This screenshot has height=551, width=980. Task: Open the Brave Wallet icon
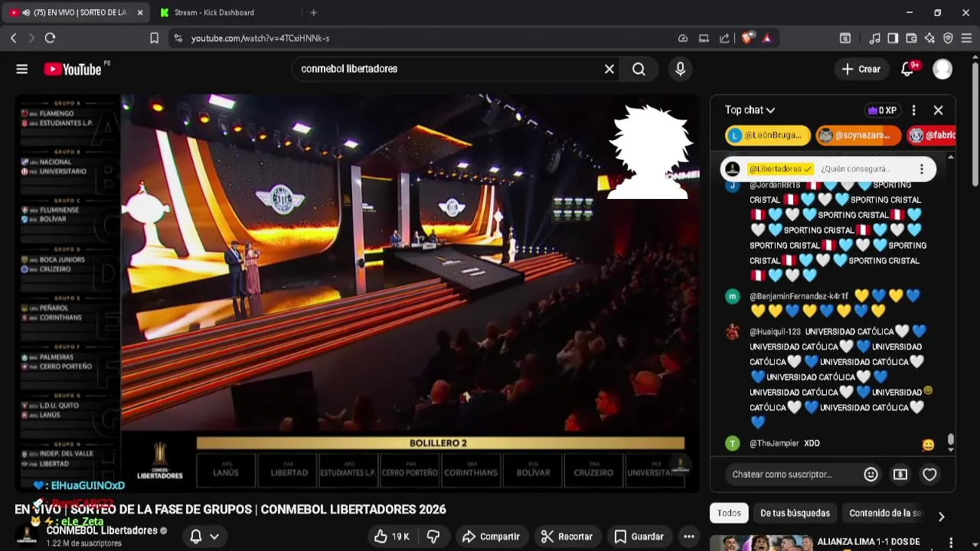pos(911,37)
